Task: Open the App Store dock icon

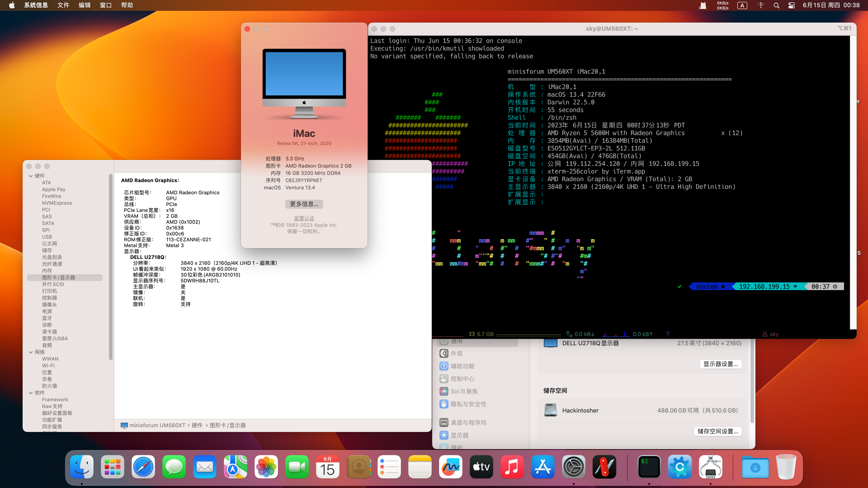Action: click(543, 467)
